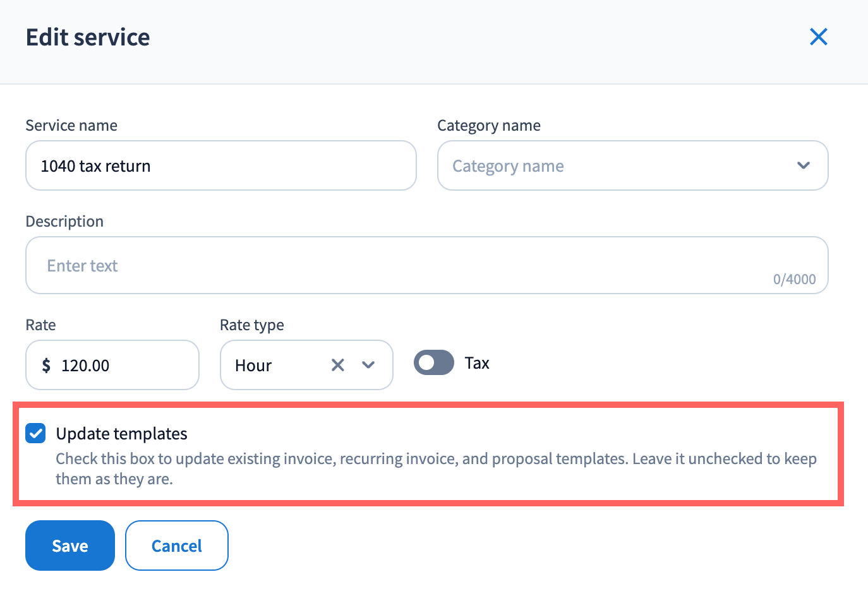
Task: Expand the Category name chevron arrow
Action: [x=803, y=166]
